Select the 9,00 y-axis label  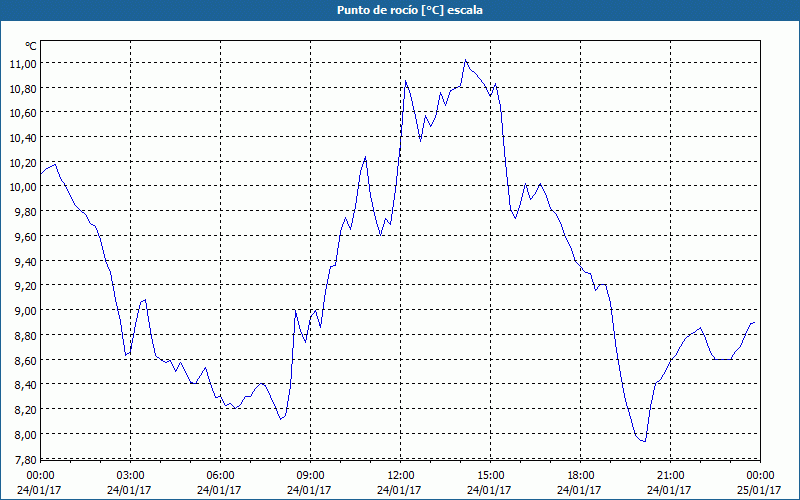(x=25, y=311)
